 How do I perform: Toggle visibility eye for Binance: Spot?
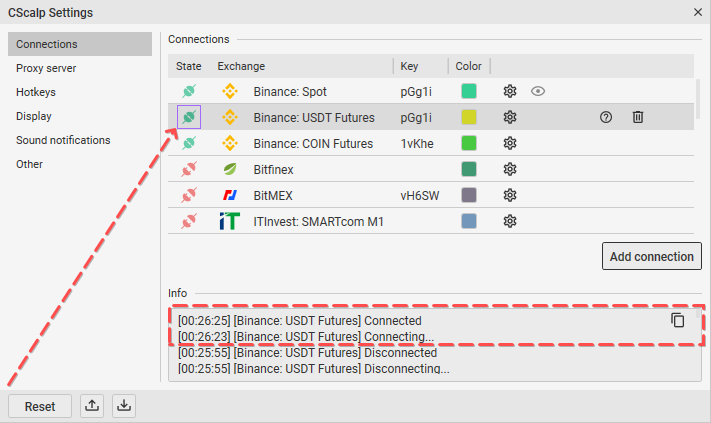click(538, 91)
